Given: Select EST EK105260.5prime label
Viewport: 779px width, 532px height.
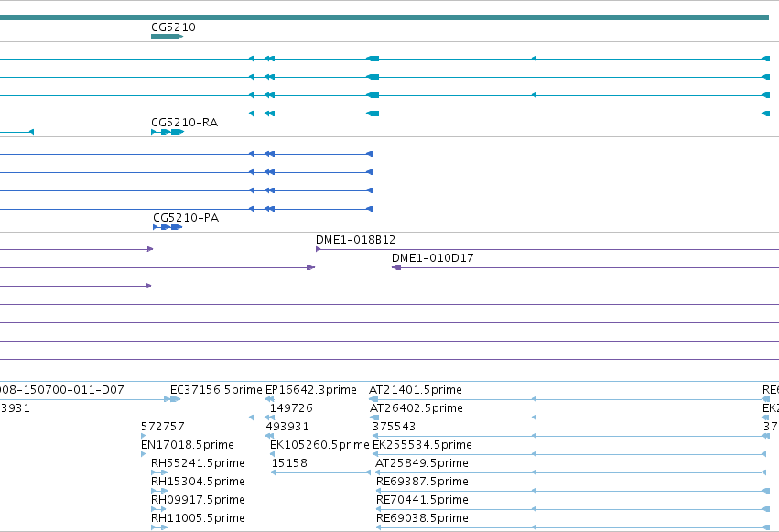Looking at the screenshot, I should point(319,445).
